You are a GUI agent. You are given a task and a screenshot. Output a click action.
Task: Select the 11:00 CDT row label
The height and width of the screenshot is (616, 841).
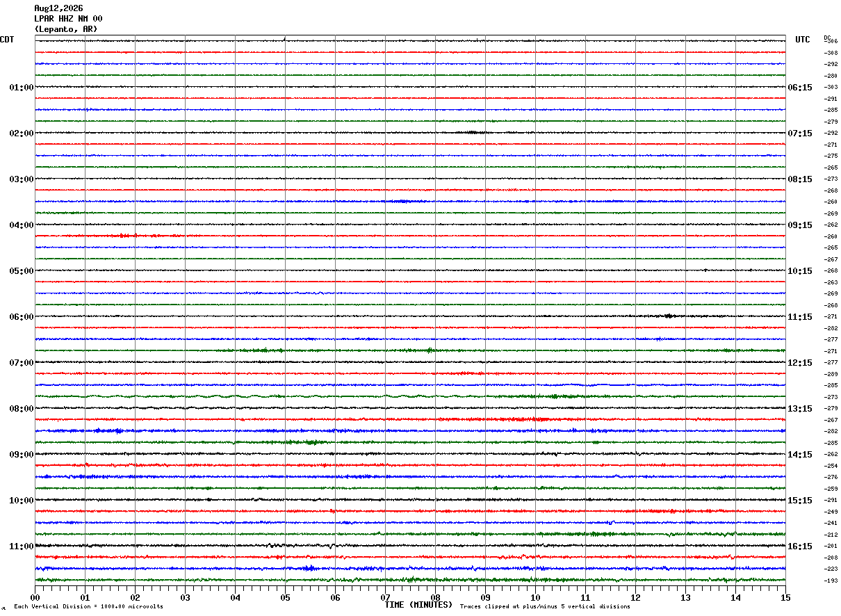(22, 546)
